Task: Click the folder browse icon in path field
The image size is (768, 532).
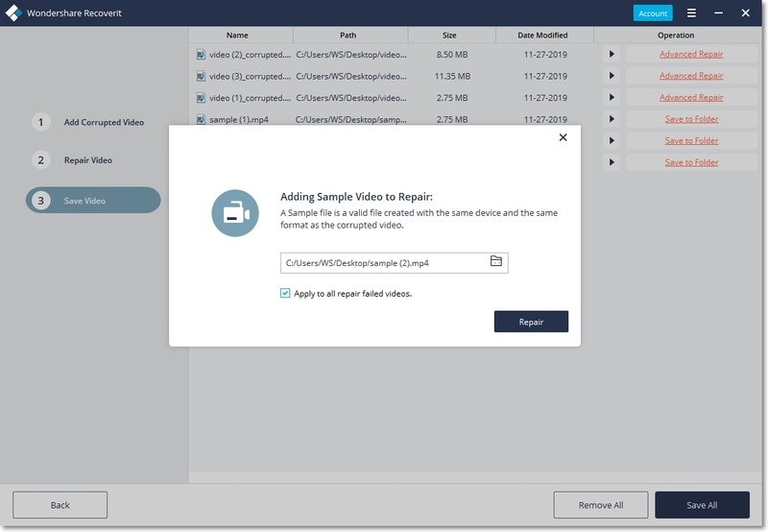Action: [x=496, y=261]
